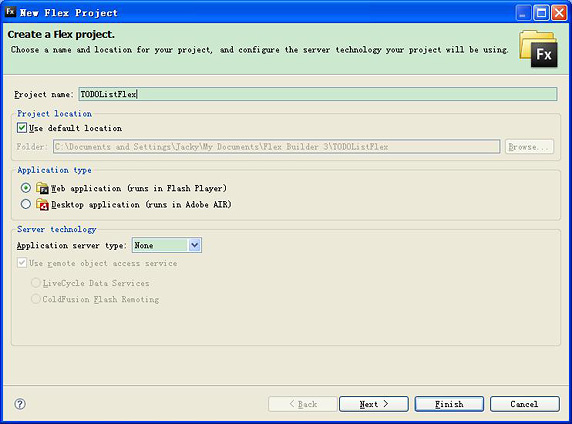
Task: Click Finish to create project
Action: coord(449,404)
